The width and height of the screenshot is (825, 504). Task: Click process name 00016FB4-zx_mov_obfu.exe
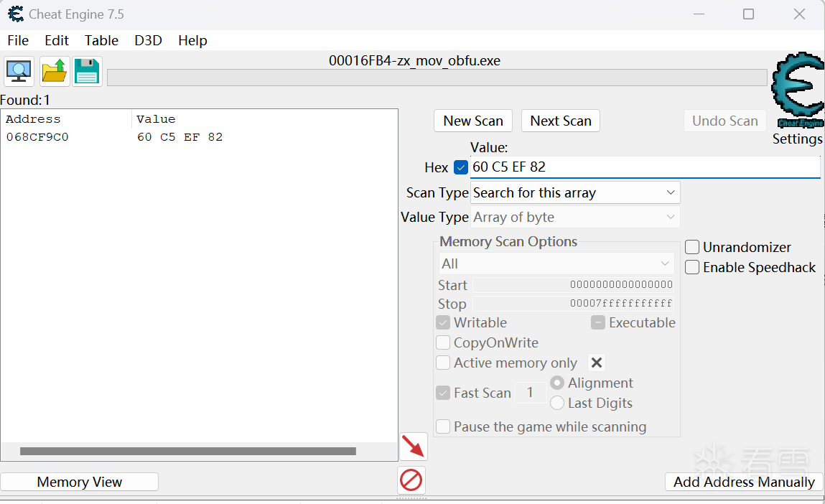pyautogui.click(x=414, y=60)
